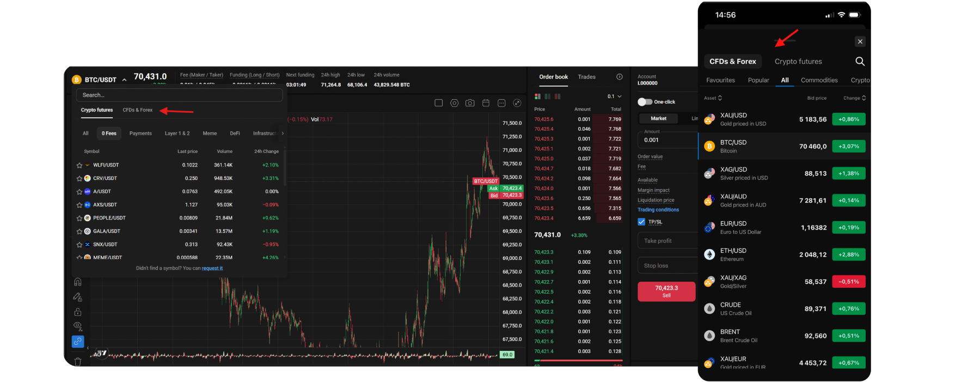Tap the CRUDE oil drop icon
Image resolution: width=980 pixels, height=382 pixels.
pyautogui.click(x=709, y=308)
